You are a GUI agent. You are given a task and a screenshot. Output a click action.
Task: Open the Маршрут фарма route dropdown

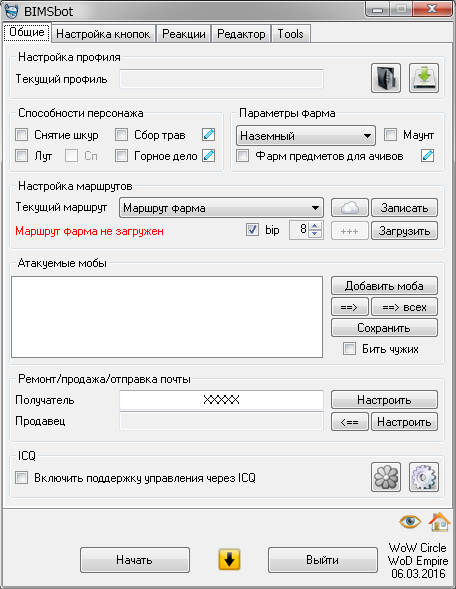pos(221,208)
